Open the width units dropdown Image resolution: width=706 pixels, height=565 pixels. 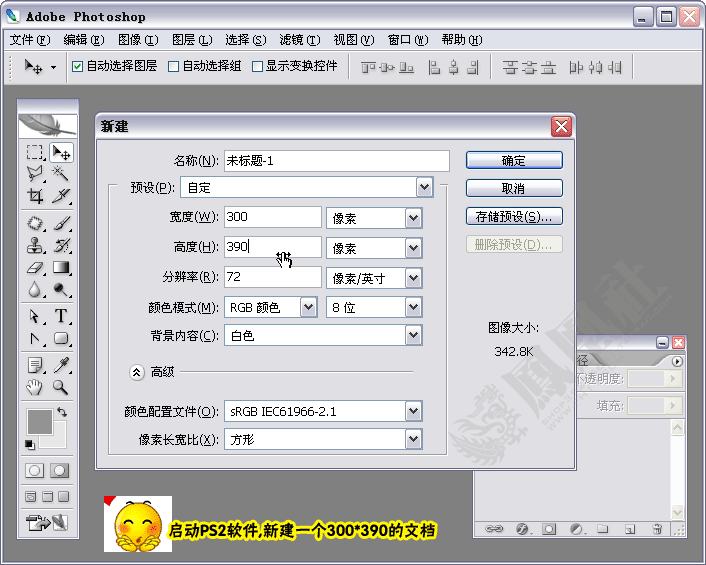coord(413,218)
